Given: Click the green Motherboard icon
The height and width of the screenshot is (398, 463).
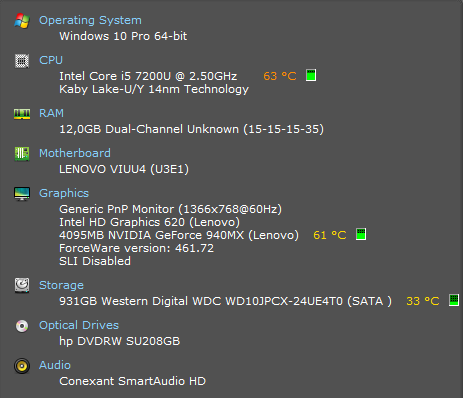Looking at the screenshot, I should 22,154.
